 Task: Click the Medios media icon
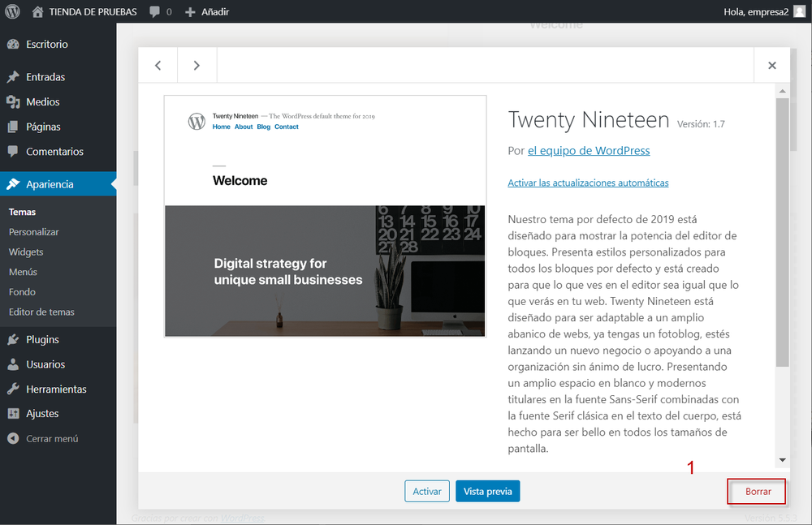click(x=14, y=101)
